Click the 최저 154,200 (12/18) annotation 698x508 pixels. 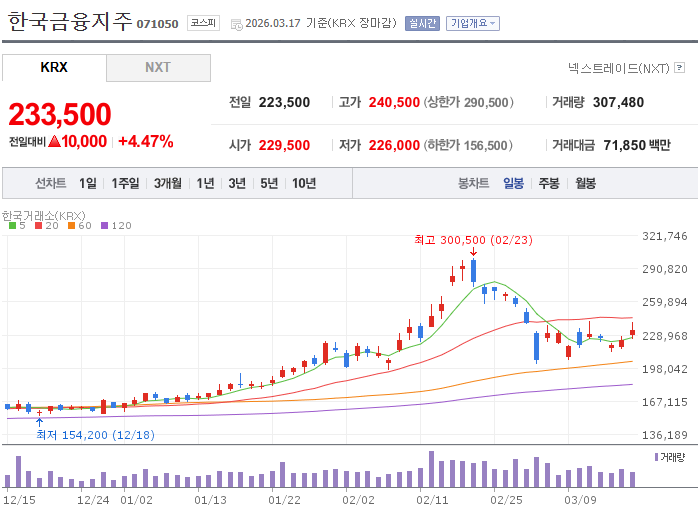pyautogui.click(x=95, y=435)
